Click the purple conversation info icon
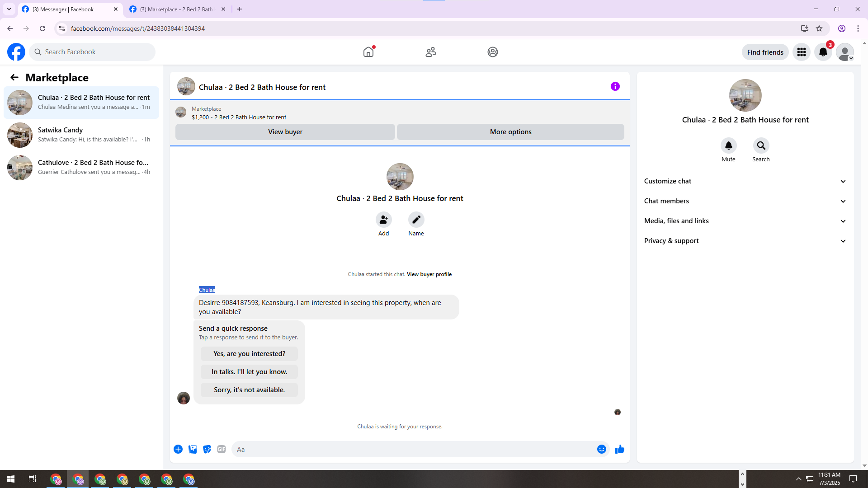868x488 pixels. [x=615, y=86]
